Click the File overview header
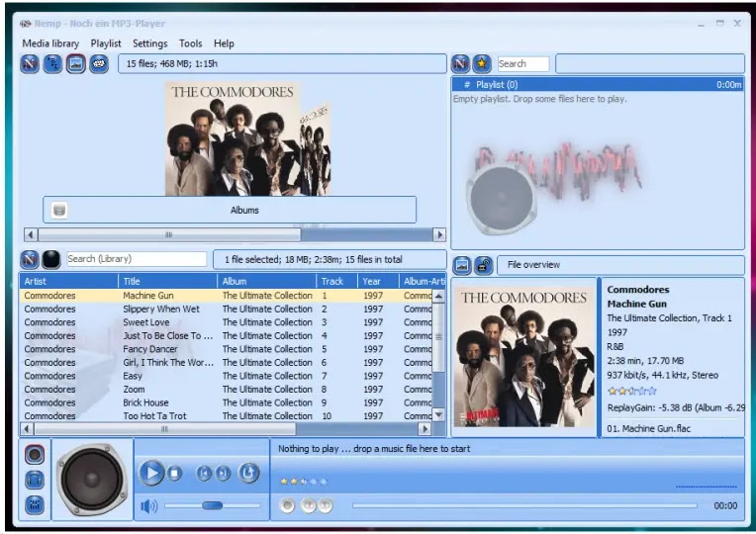The height and width of the screenshot is (534, 756). point(620,265)
